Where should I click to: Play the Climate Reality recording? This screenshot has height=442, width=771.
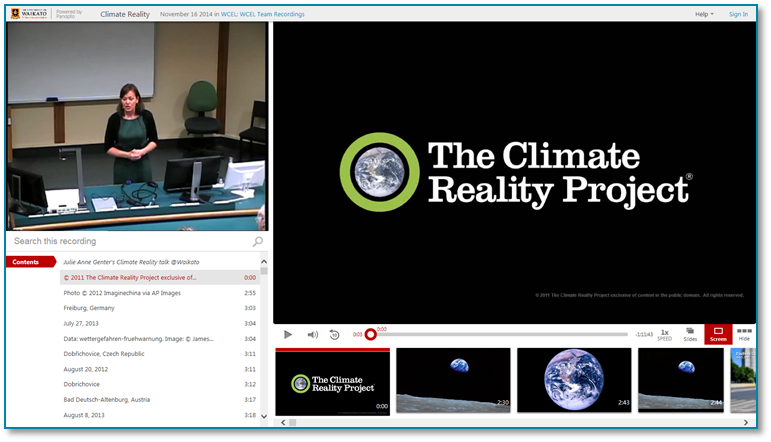pos(288,335)
